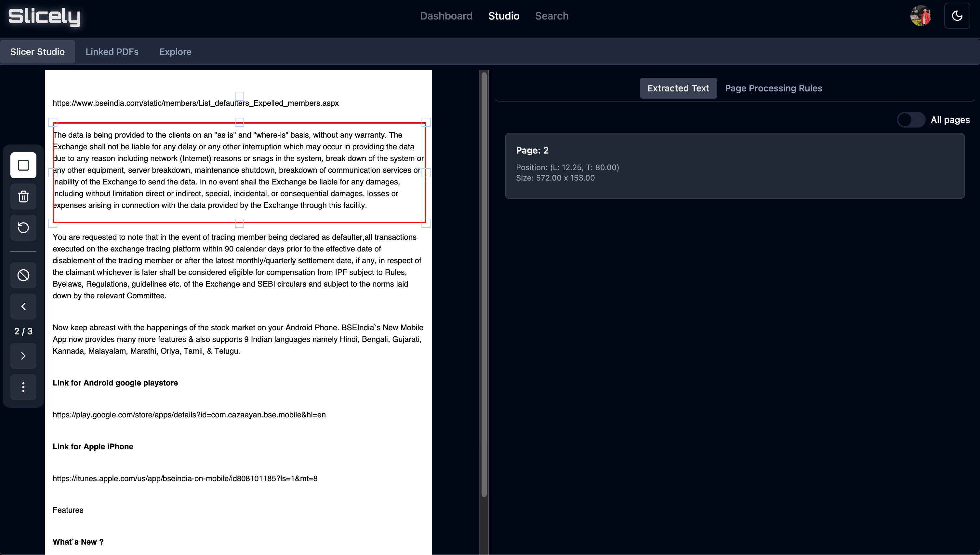
Task: Click the square/selection tool icon
Action: [x=23, y=164]
